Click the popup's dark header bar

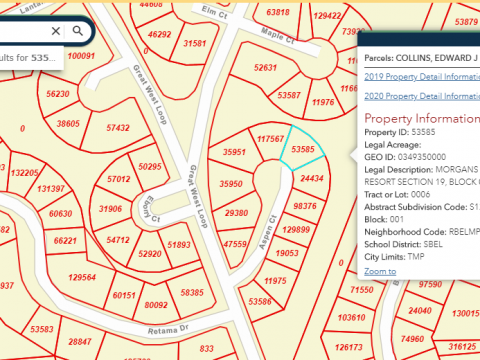tap(419, 39)
